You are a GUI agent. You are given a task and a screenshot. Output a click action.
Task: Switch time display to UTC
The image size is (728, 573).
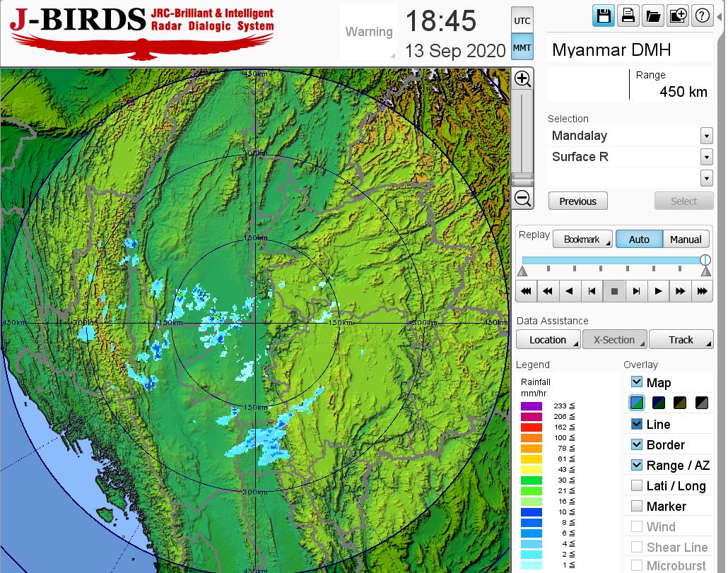522,21
